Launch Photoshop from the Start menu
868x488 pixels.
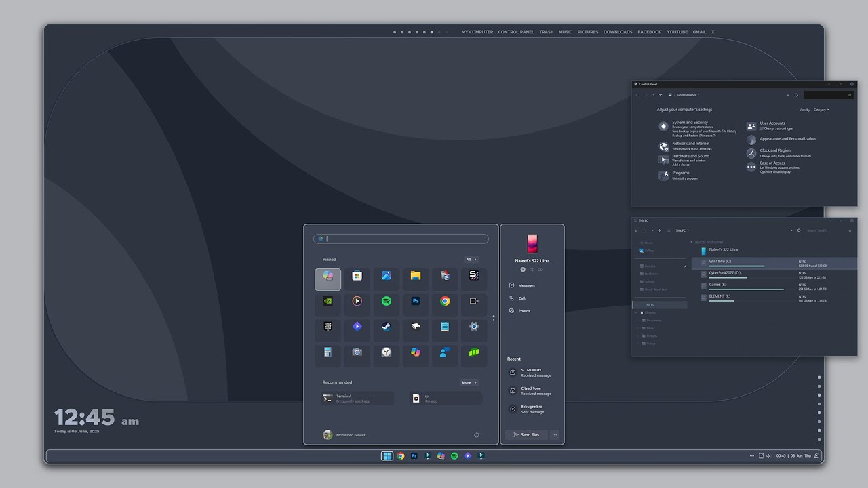point(415,300)
